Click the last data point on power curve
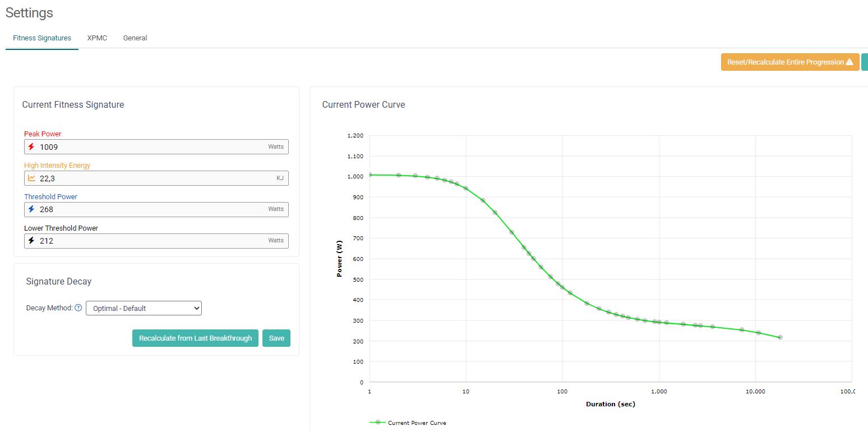 [780, 337]
